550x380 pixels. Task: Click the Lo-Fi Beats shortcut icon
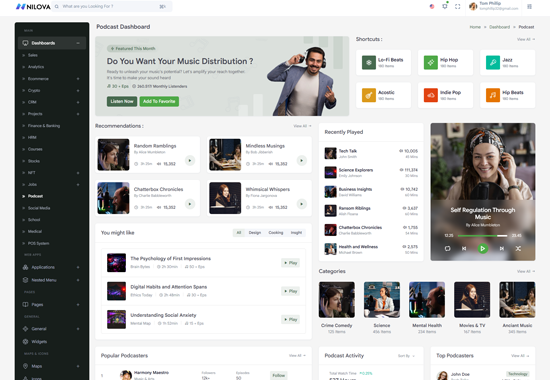pyautogui.click(x=369, y=62)
